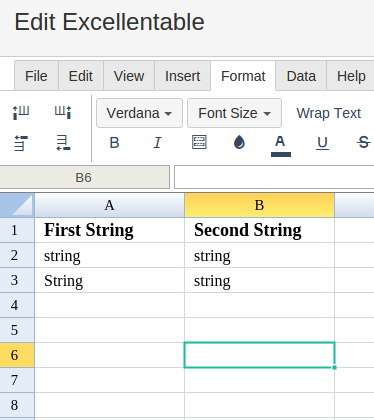Click the Wrap Text button

329,113
